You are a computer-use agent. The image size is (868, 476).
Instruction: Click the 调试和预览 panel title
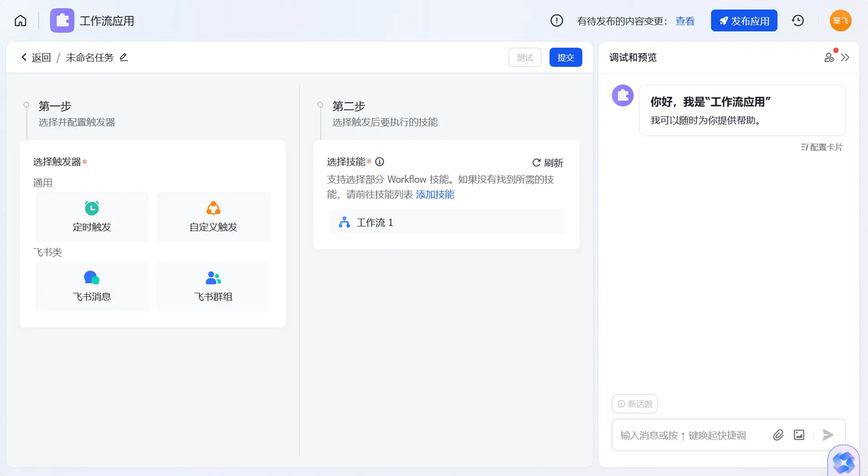633,58
